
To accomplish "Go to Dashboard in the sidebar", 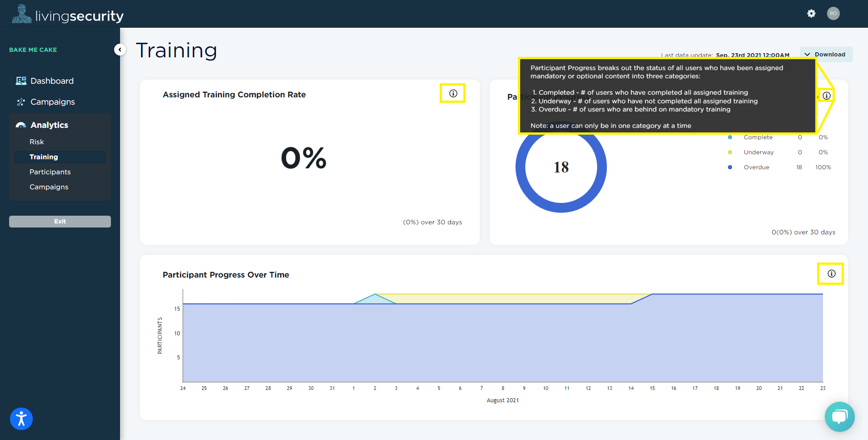I will [52, 81].
